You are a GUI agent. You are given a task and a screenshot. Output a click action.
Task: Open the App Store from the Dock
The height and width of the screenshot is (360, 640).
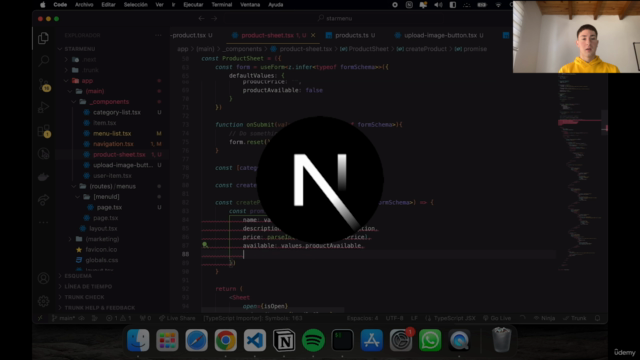[x=371, y=340]
